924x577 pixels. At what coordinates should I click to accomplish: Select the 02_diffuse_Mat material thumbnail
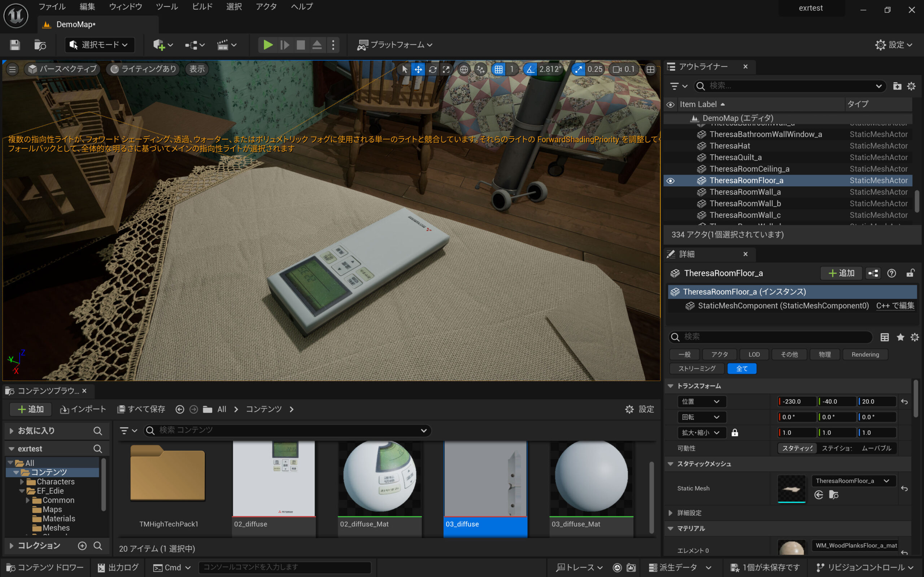380,477
